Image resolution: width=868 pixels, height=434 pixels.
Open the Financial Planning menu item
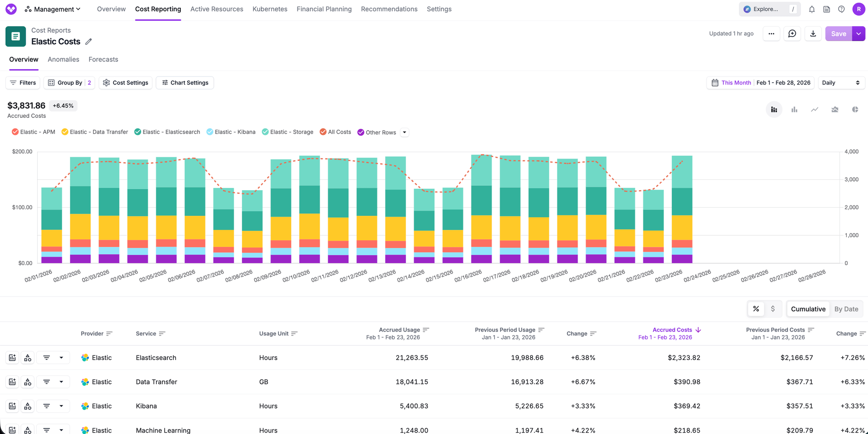324,9
